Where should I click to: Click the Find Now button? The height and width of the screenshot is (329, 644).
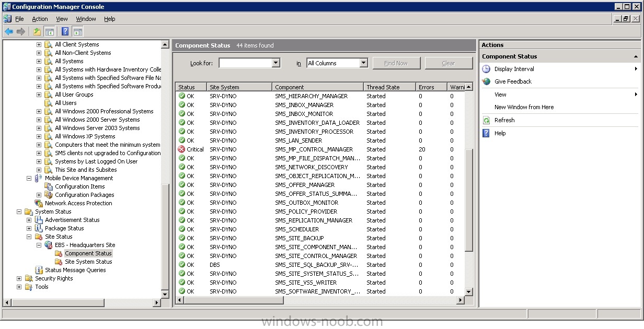(x=396, y=63)
